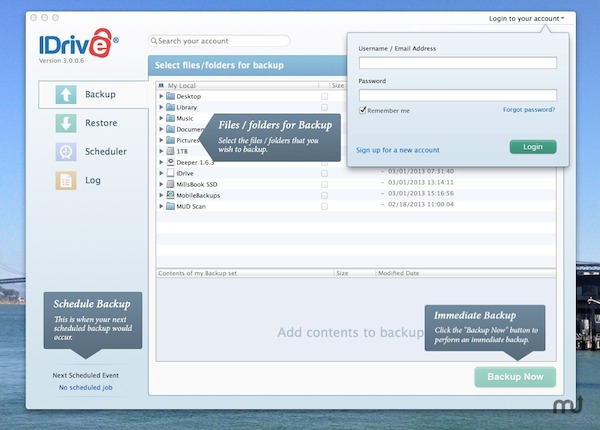Click the IDrive logo
The height and width of the screenshot is (430, 600).
pos(78,43)
